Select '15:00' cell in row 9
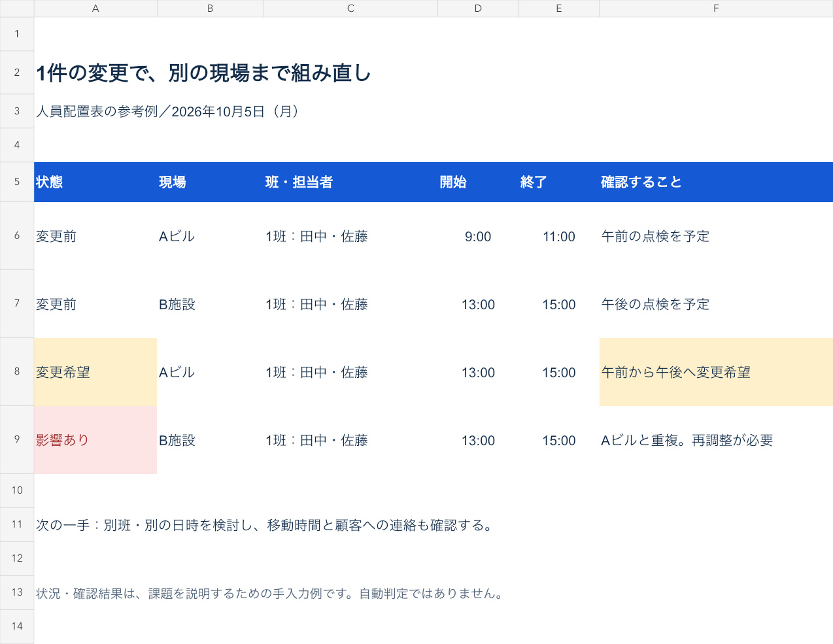 pyautogui.click(x=559, y=440)
